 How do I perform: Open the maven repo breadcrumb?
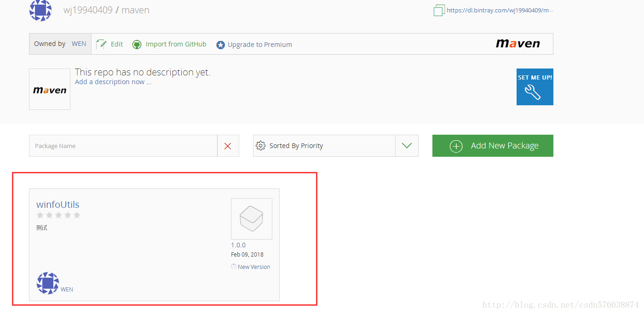coord(136,10)
